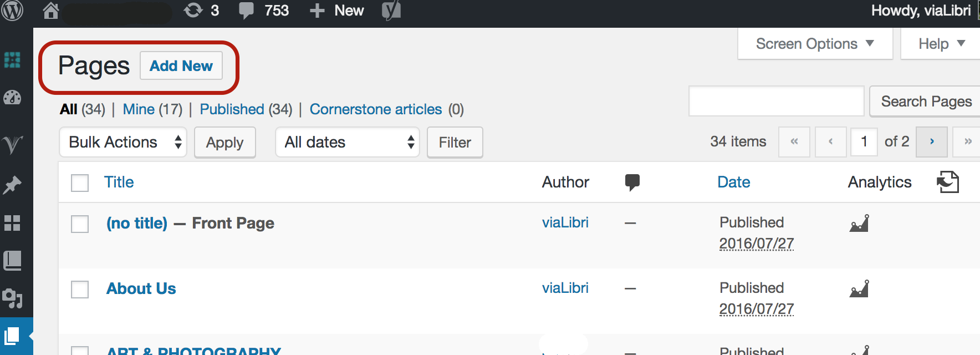Image resolution: width=980 pixels, height=355 pixels.
Task: Expand Screen Options panel
Action: click(815, 44)
